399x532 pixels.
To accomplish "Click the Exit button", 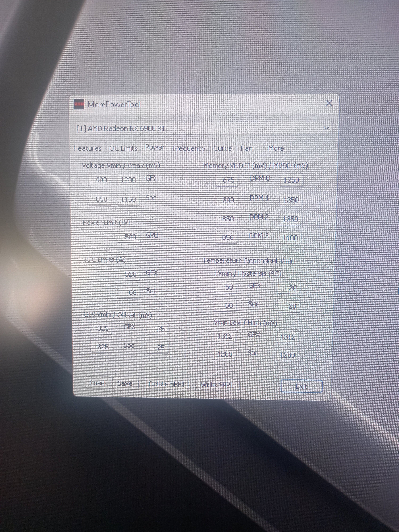I will [301, 386].
